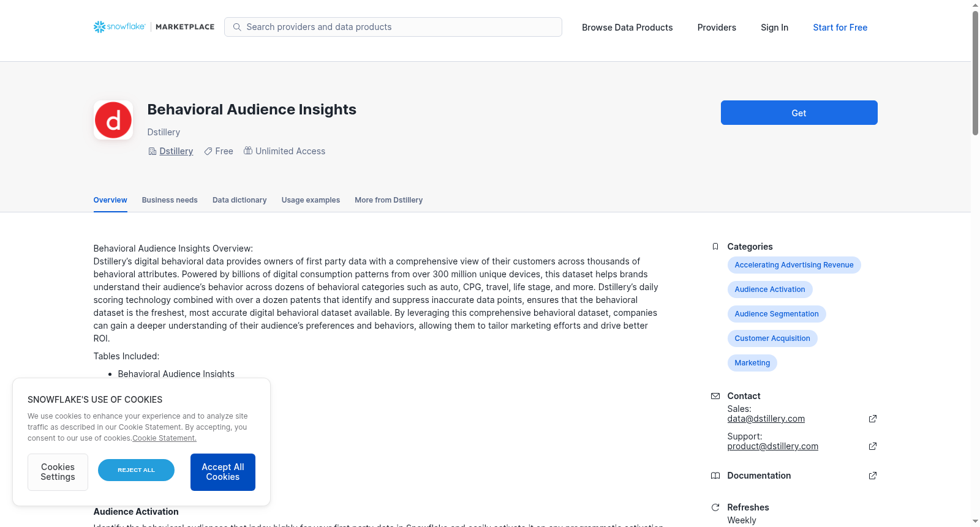Click Sign In
980x527 pixels.
(774, 28)
